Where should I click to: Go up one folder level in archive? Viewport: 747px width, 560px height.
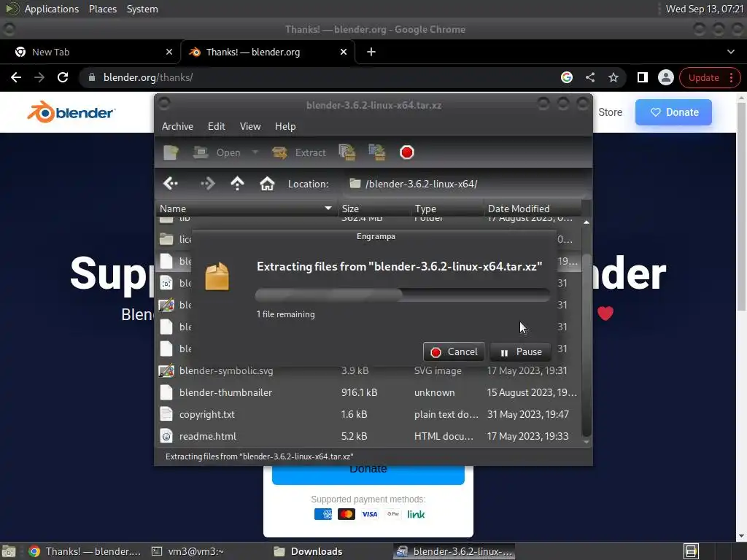coord(237,183)
